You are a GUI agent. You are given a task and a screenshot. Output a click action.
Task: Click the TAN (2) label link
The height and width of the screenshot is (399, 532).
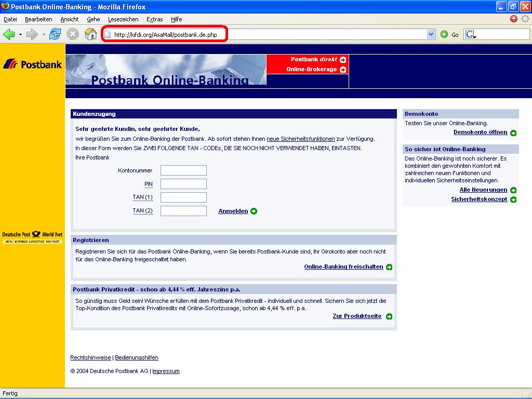[x=142, y=211]
